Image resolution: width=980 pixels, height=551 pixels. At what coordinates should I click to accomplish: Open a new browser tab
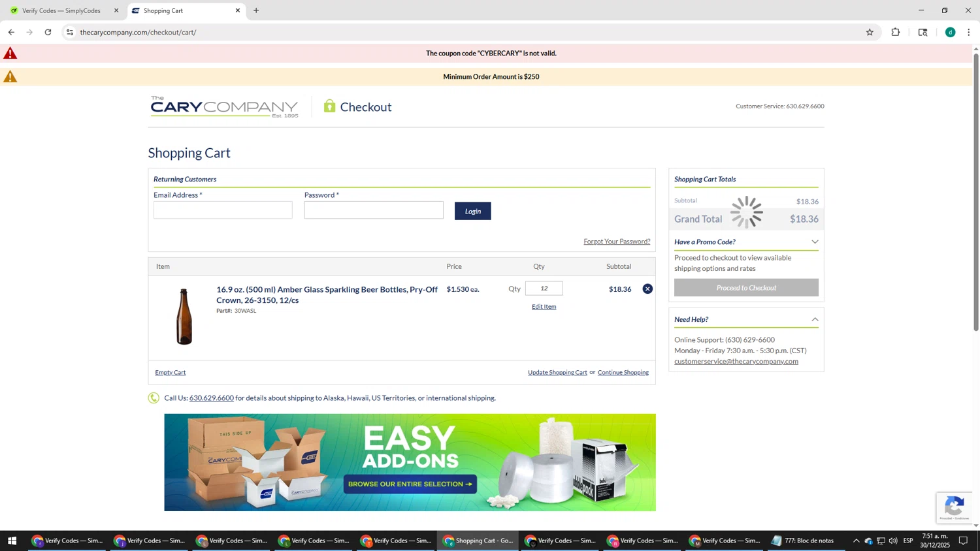coord(256,10)
